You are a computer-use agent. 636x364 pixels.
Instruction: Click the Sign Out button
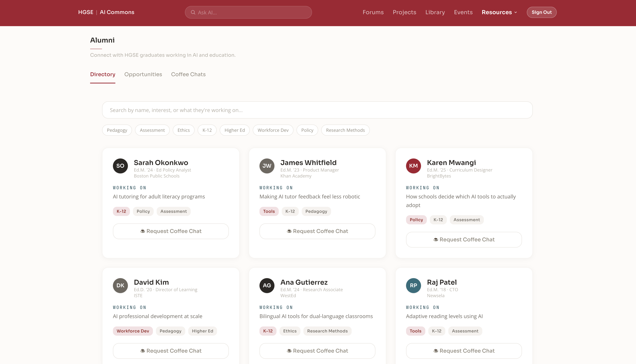[541, 12]
